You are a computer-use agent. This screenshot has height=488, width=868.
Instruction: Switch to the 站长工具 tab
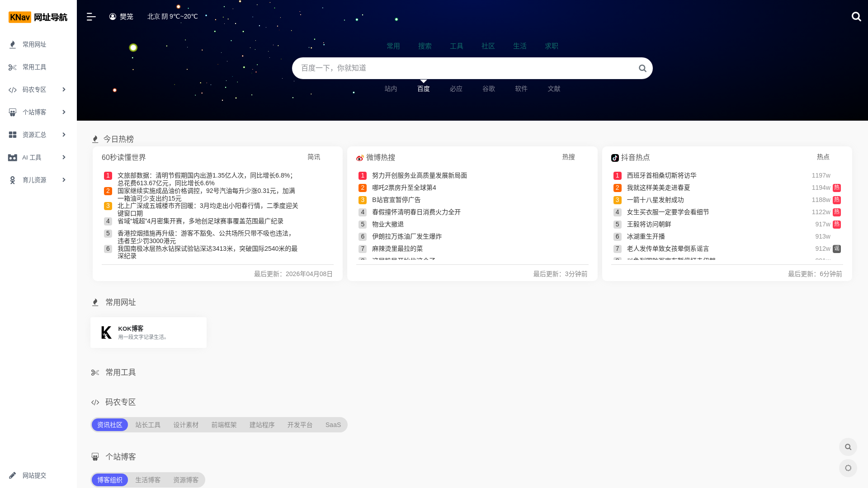pos(148,425)
